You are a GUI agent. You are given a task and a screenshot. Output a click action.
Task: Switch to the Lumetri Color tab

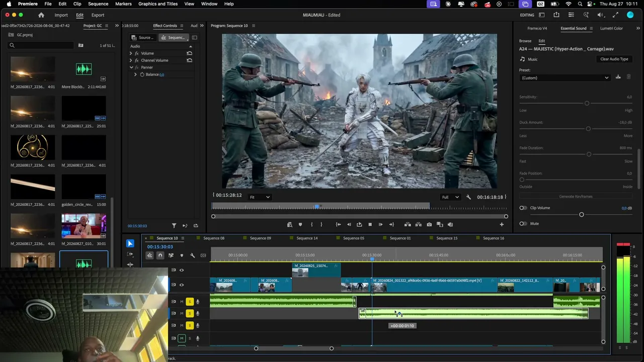pos(611,28)
